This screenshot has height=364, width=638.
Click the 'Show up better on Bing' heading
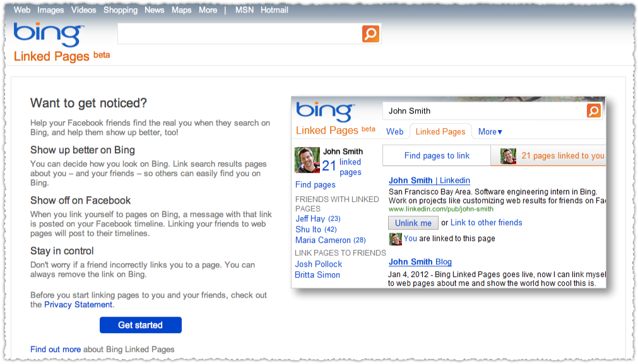click(83, 150)
